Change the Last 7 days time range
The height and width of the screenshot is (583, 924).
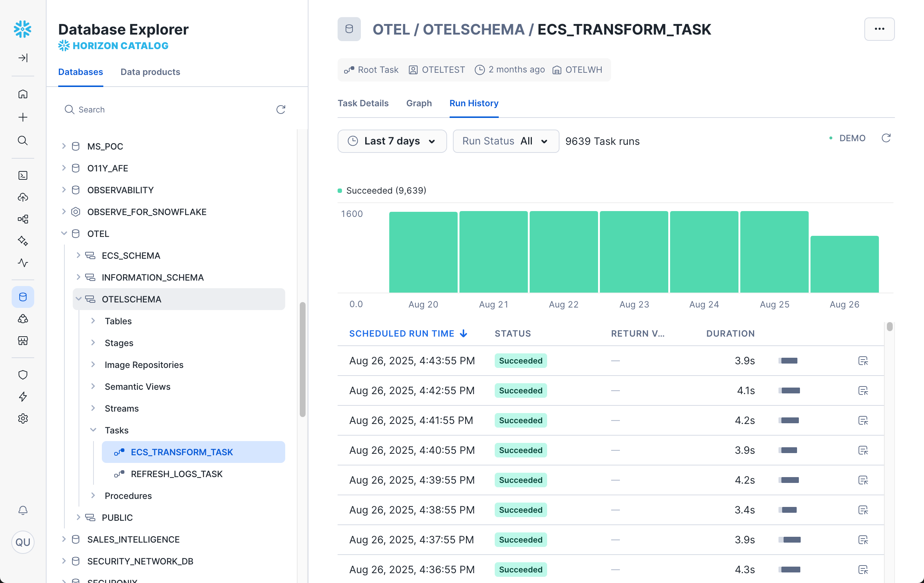[392, 141]
